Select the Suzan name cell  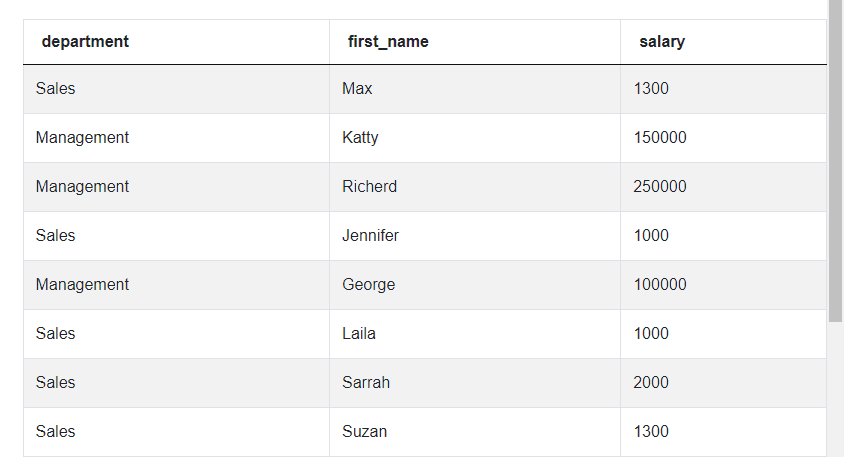point(364,432)
